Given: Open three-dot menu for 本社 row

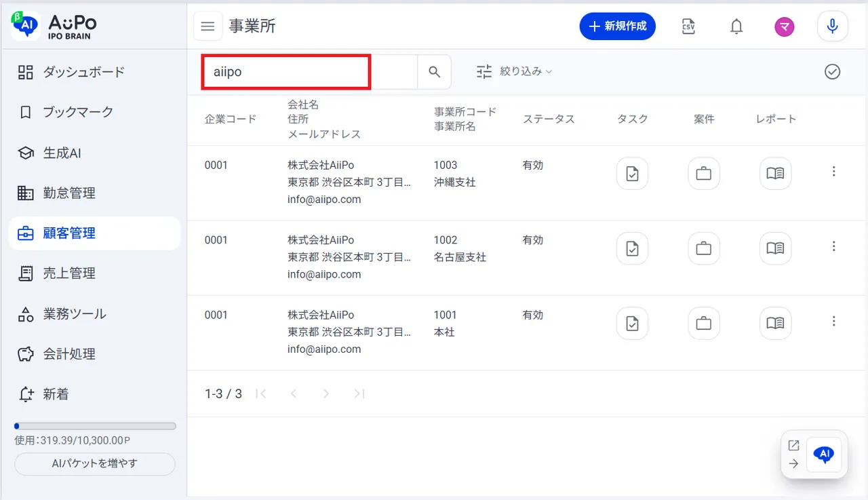Looking at the screenshot, I should pyautogui.click(x=834, y=321).
